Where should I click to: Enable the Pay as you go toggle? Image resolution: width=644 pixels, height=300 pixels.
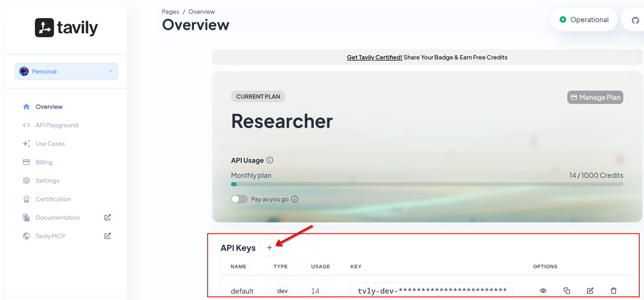pyautogui.click(x=239, y=199)
